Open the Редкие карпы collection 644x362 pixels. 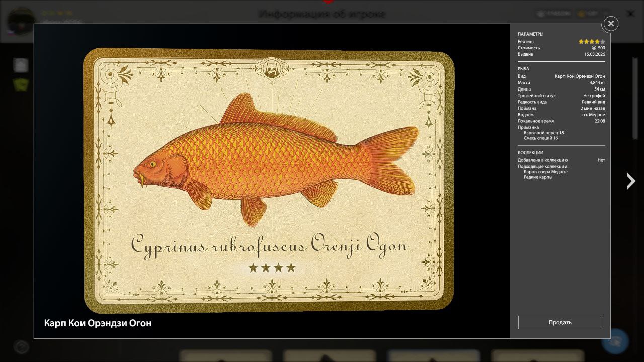[x=538, y=177]
